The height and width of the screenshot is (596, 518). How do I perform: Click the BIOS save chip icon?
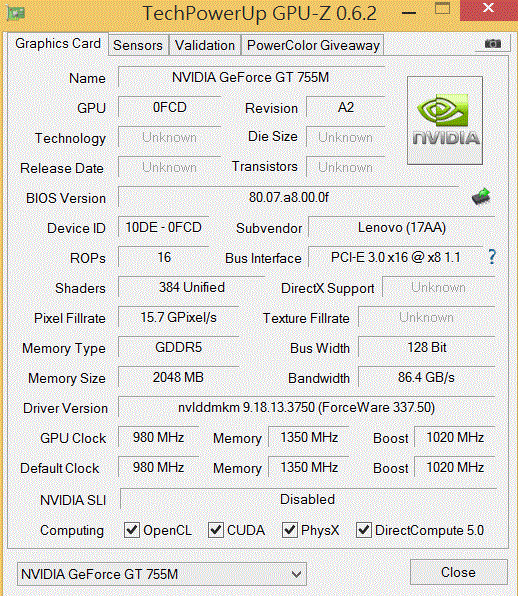click(481, 197)
